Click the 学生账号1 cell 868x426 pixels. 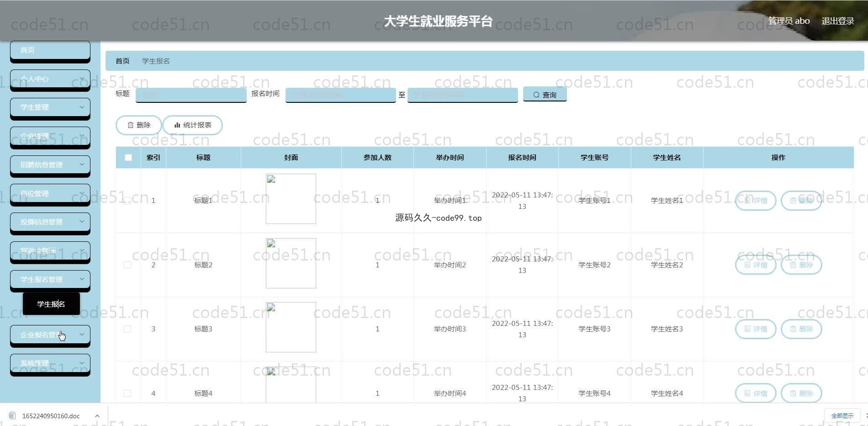point(594,201)
